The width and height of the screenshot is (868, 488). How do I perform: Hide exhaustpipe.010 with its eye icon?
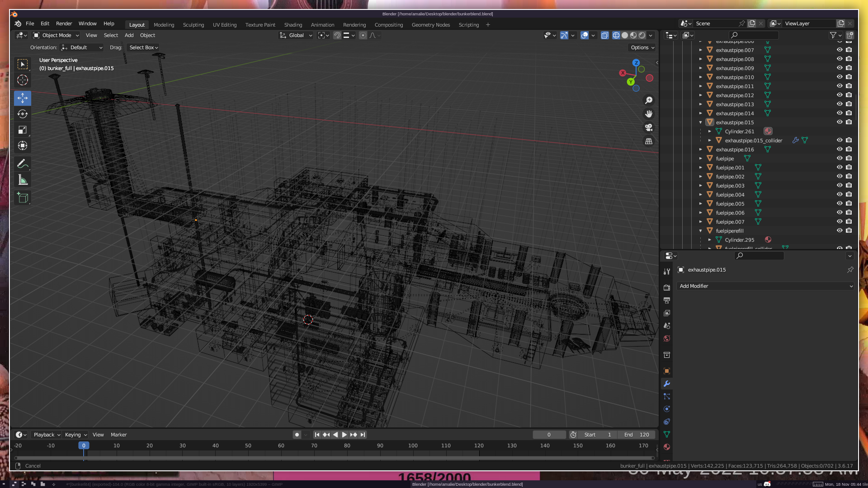pos(840,77)
